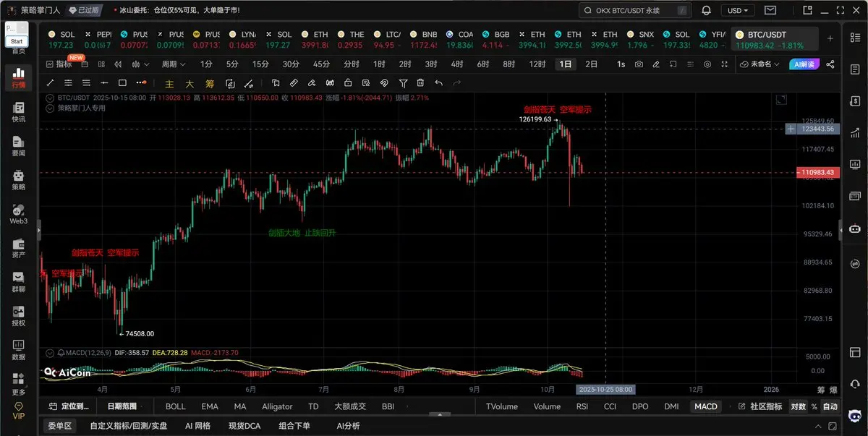This screenshot has height=436, width=868.
Task: Open the 要闻 headlines sidebar icon
Action: tap(19, 146)
